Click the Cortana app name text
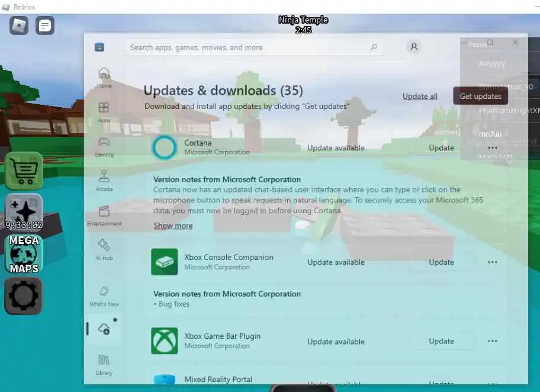The width and height of the screenshot is (540, 392). pos(198,143)
